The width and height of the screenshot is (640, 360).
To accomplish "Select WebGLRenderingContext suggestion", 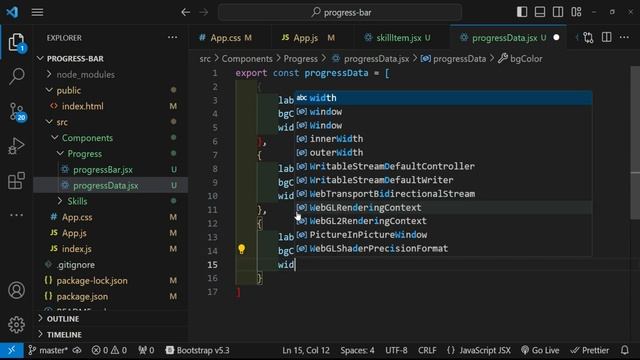I will [x=444, y=208].
